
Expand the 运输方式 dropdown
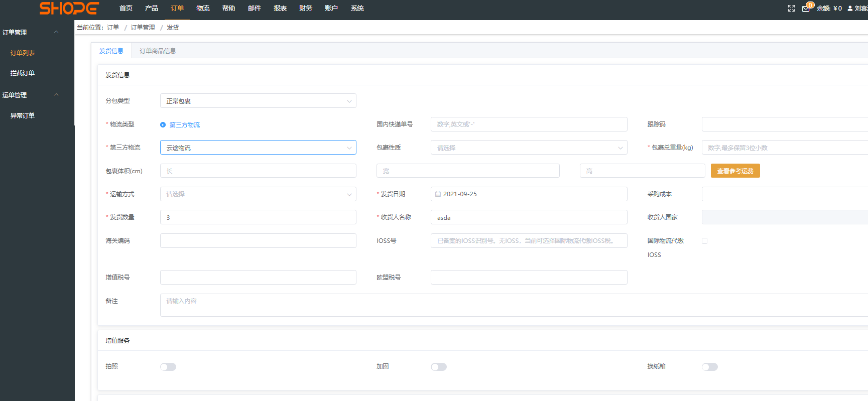point(258,194)
